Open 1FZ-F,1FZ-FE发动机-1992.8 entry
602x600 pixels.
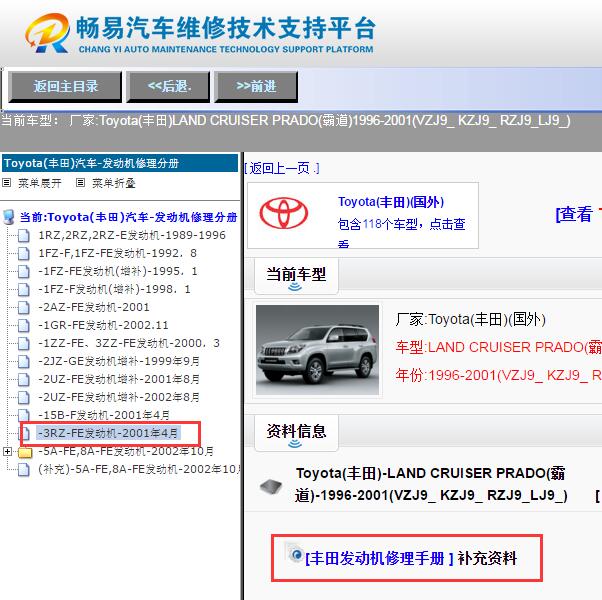tap(117, 253)
